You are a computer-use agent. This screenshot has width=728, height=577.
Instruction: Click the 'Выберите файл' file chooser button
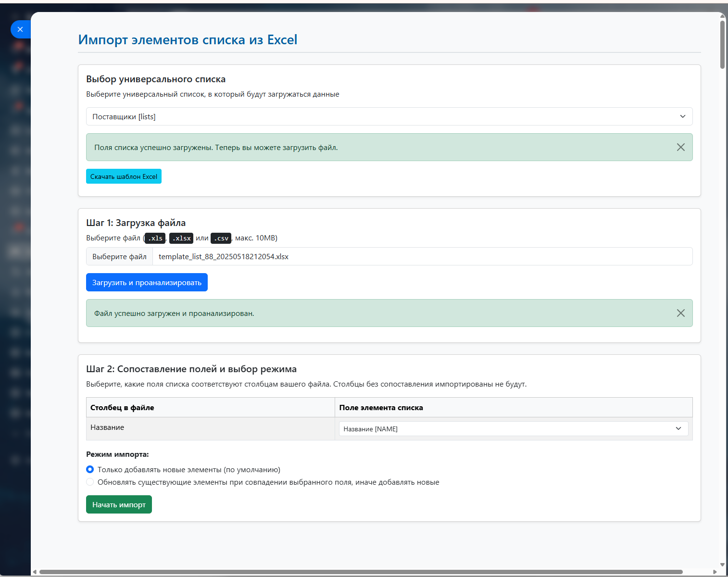119,256
